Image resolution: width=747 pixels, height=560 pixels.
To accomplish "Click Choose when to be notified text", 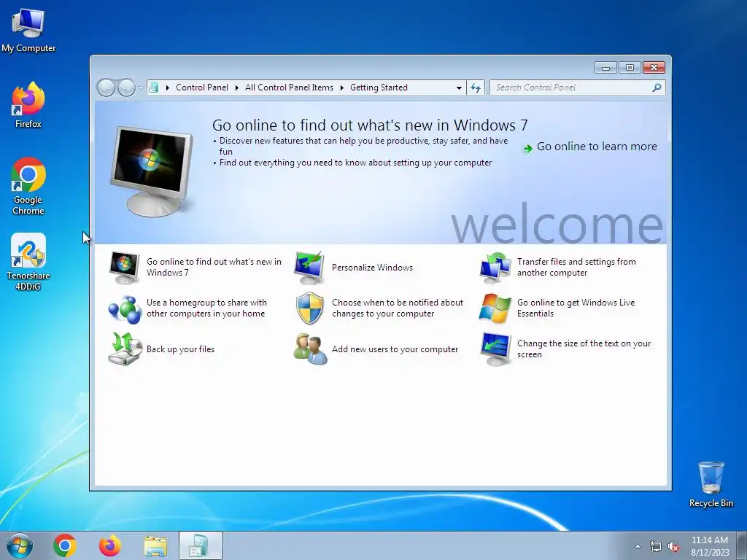I will coord(398,308).
